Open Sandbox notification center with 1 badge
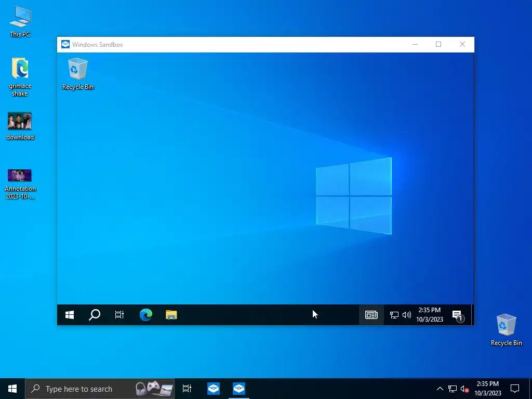 coord(458,315)
